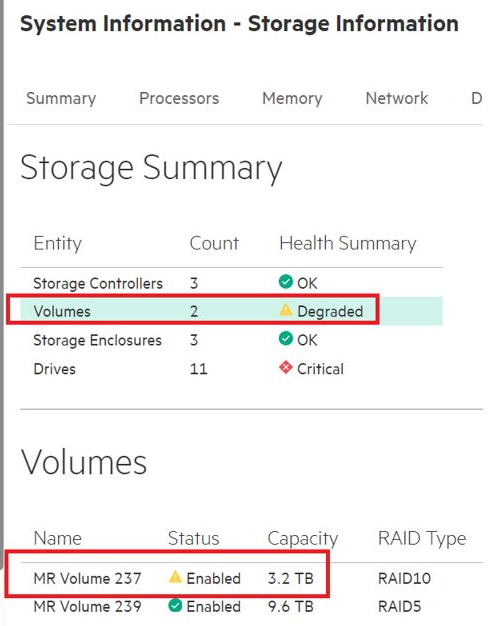Screen dimensions: 488x626
Task: Sort volumes by RAID Type header
Action: tap(422, 539)
